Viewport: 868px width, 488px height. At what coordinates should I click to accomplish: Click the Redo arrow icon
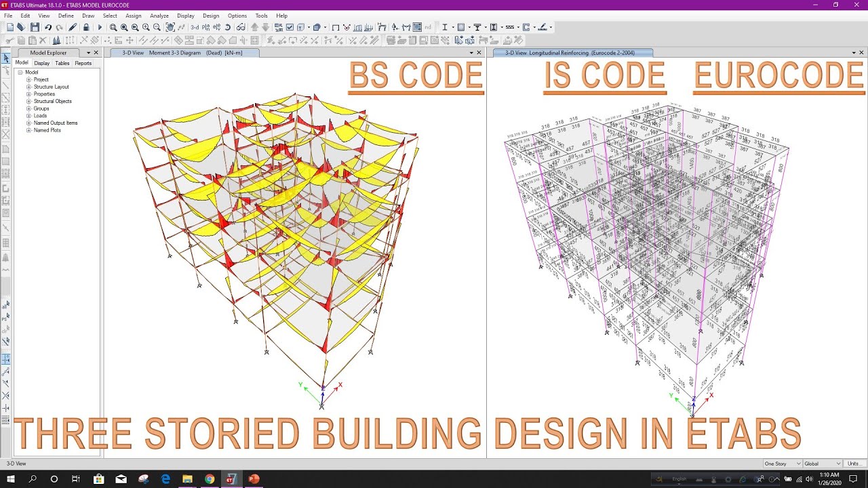pyautogui.click(x=60, y=27)
